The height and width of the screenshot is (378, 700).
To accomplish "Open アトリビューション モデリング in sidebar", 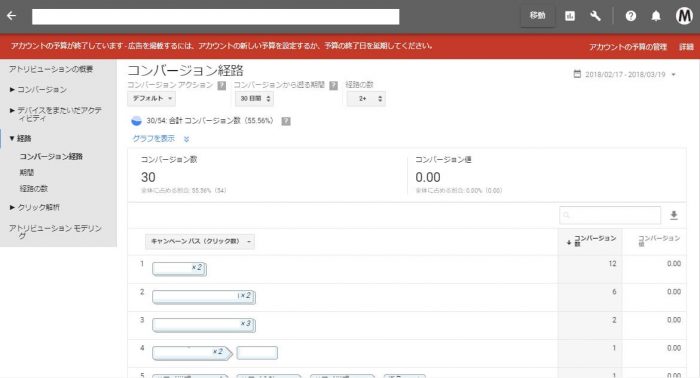I will pyautogui.click(x=55, y=232).
